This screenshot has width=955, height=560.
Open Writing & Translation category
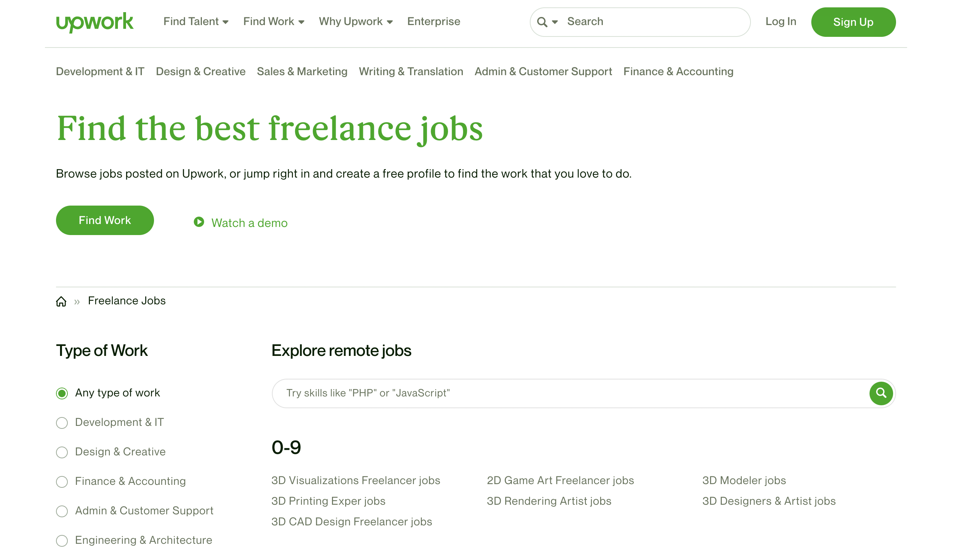[411, 71]
